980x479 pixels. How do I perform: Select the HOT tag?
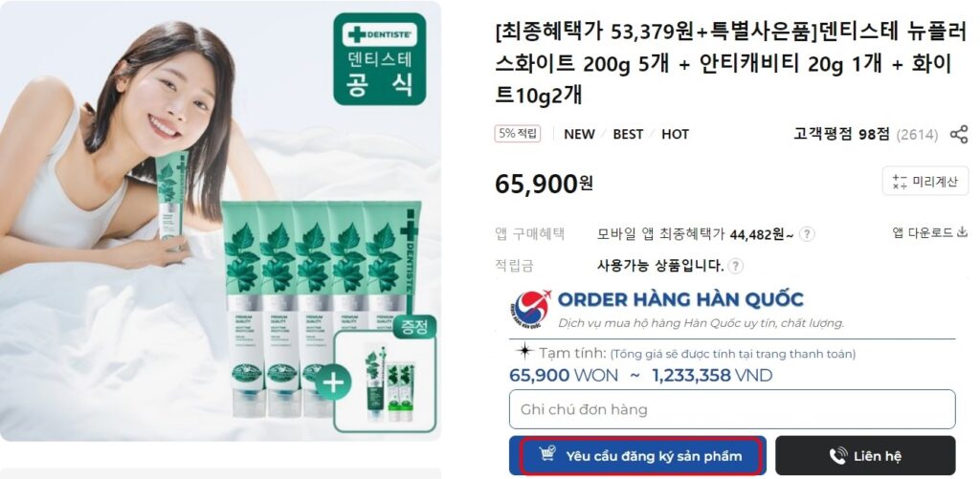pos(675,134)
